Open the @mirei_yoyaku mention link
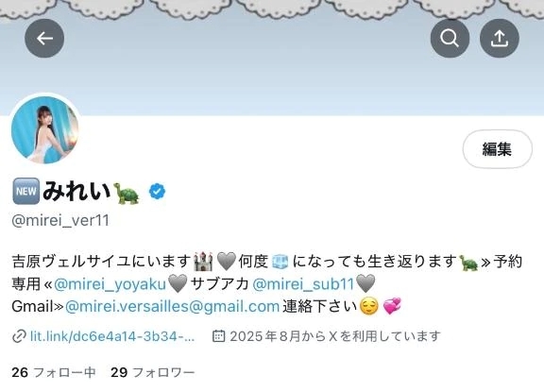The height and width of the screenshot is (392, 544). pyautogui.click(x=110, y=284)
